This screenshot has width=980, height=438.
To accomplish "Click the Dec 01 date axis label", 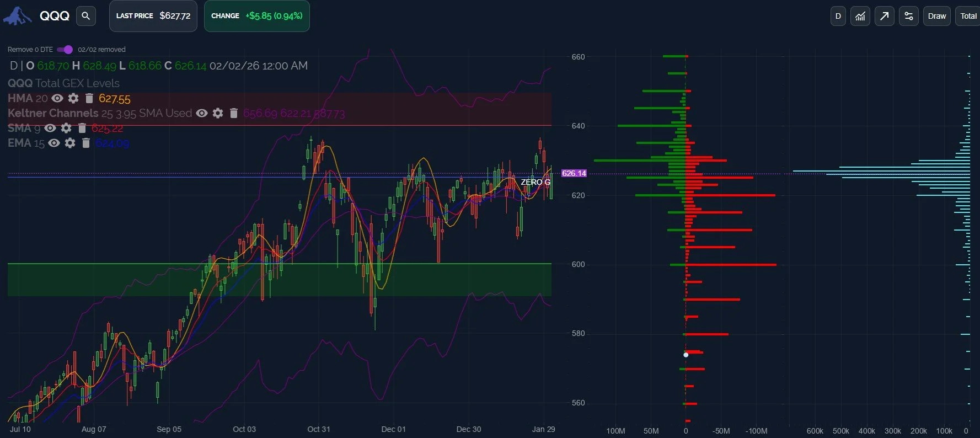I will (393, 429).
